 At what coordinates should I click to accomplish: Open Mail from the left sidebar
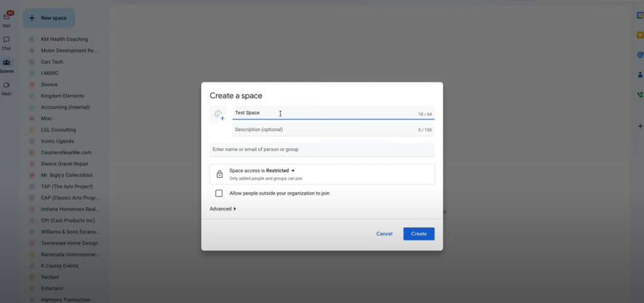tap(7, 18)
